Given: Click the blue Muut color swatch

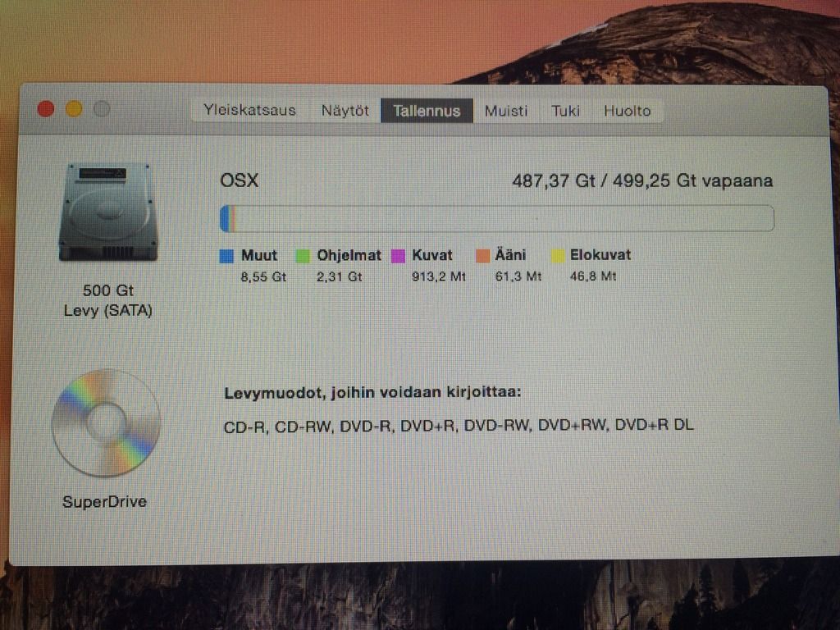Looking at the screenshot, I should point(226,256).
